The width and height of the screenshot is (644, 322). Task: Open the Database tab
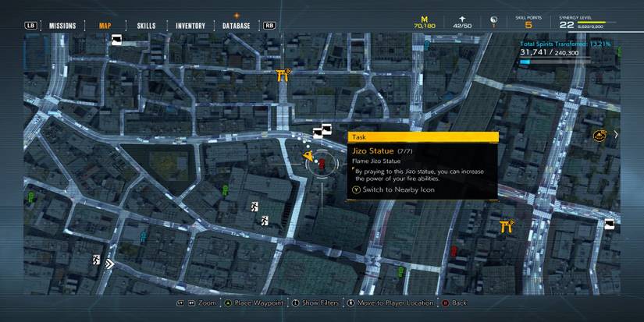[237, 26]
